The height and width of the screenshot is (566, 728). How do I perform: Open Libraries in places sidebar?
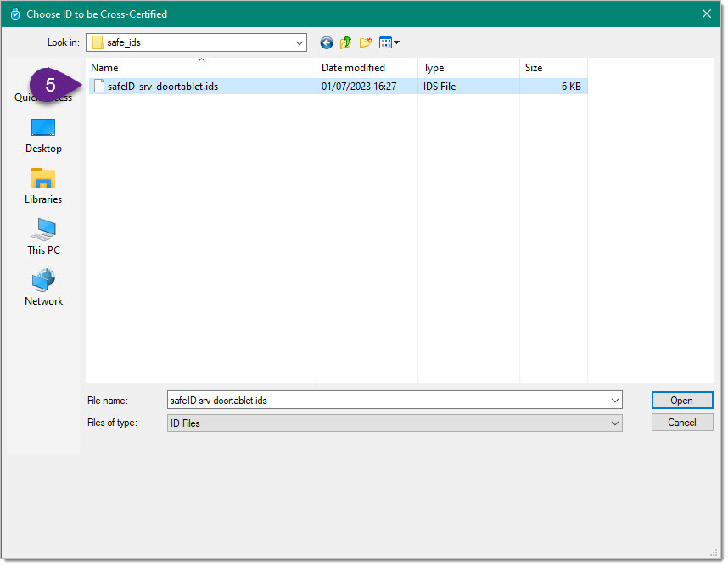click(x=43, y=186)
